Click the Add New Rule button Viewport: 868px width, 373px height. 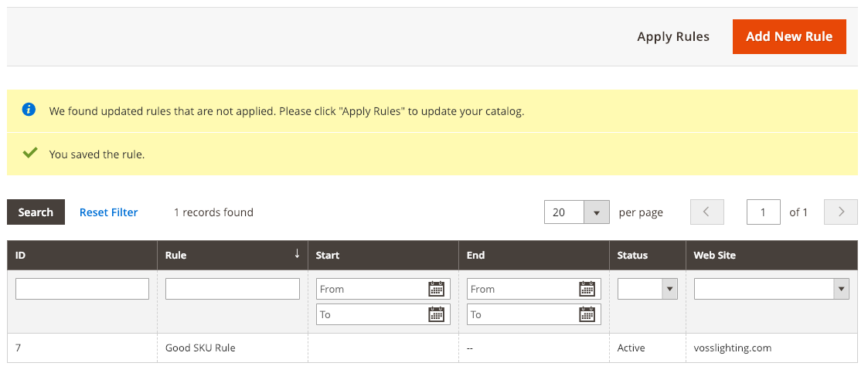point(789,36)
